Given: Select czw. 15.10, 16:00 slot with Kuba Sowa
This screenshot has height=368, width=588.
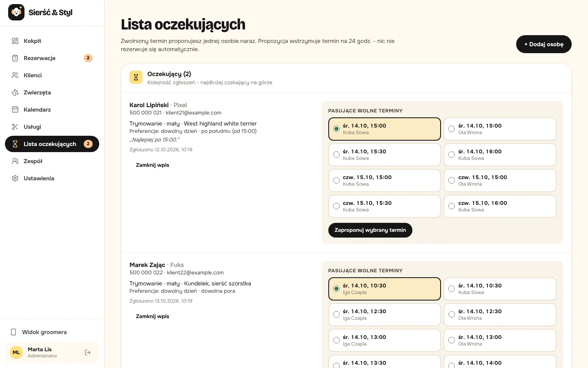Looking at the screenshot, I should pyautogui.click(x=500, y=206).
